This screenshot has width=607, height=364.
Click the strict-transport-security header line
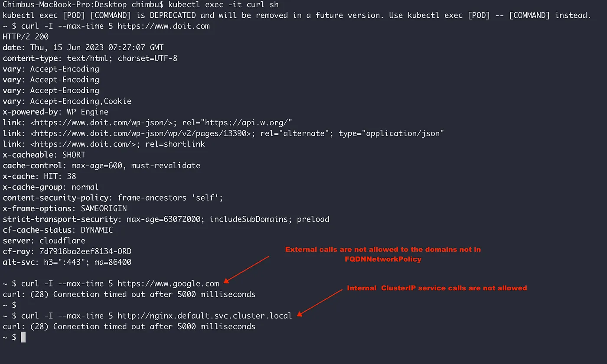point(166,219)
